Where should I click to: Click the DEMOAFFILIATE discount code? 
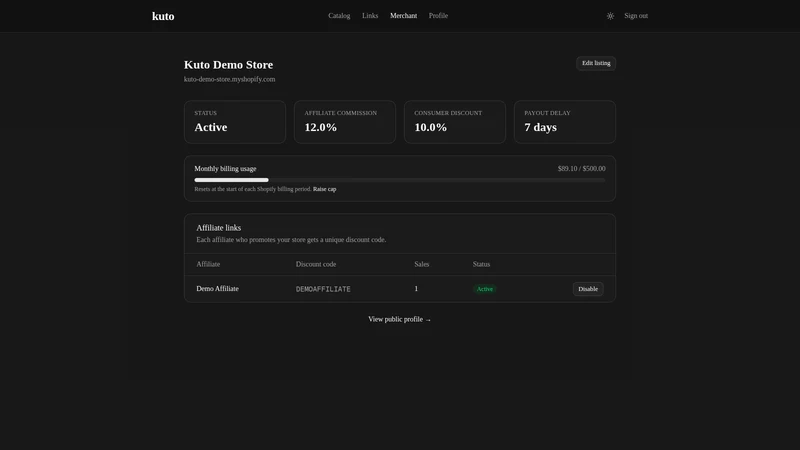[x=323, y=289]
